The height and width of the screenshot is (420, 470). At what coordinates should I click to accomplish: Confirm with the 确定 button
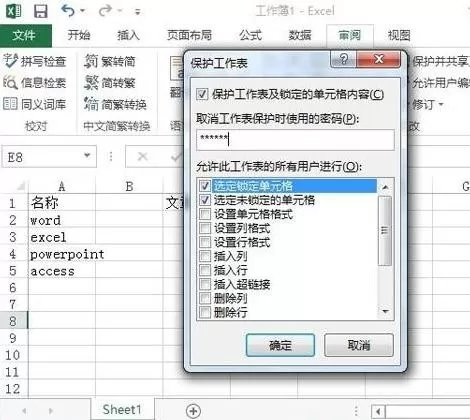pos(280,345)
